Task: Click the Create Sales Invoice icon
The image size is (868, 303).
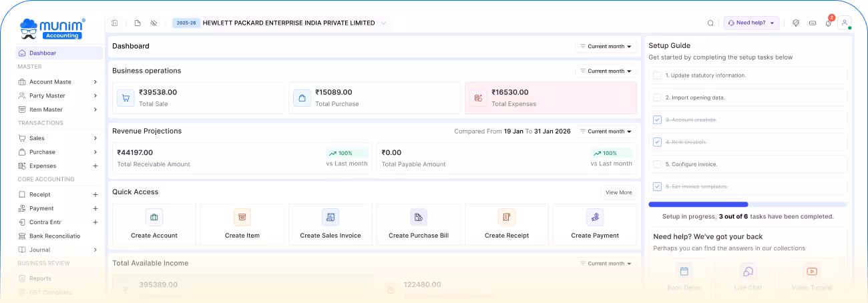Action: click(x=331, y=217)
